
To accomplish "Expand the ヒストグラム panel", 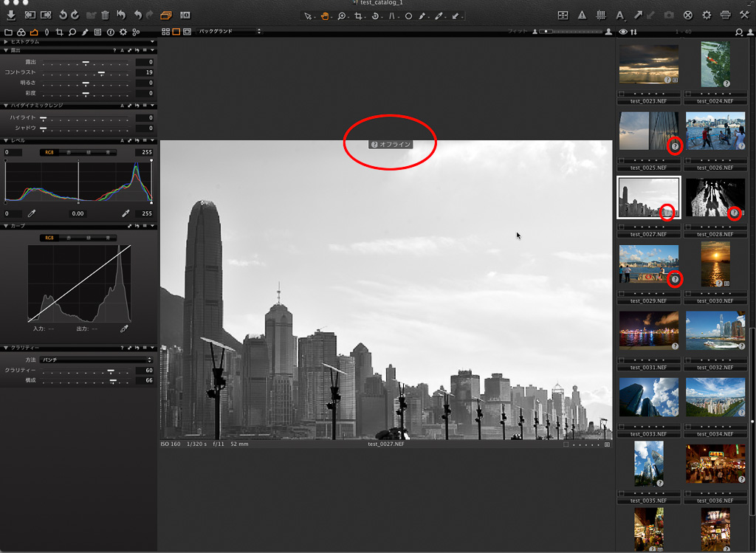I will coord(6,41).
